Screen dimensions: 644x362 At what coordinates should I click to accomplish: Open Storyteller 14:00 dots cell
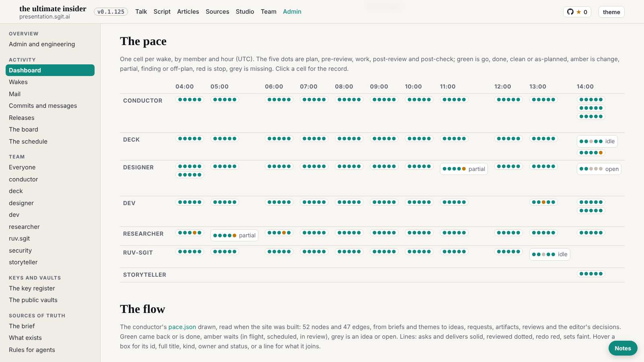pyautogui.click(x=591, y=274)
